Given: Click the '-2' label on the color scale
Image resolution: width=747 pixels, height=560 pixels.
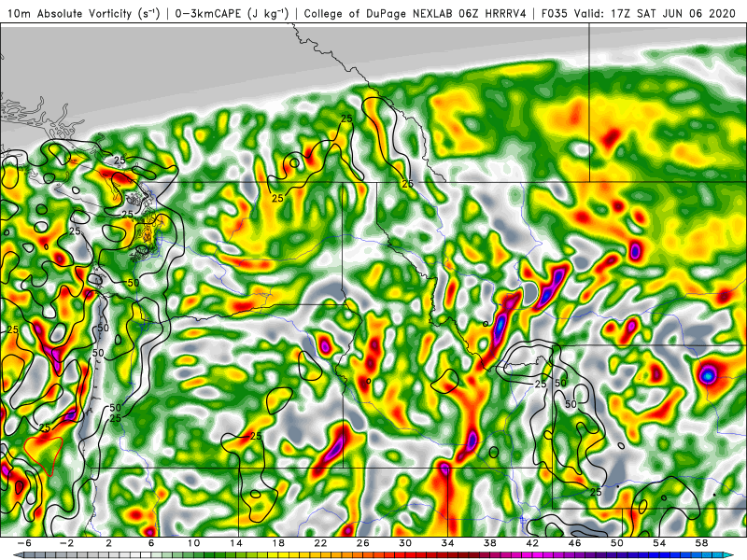Looking at the screenshot, I should tap(66, 543).
